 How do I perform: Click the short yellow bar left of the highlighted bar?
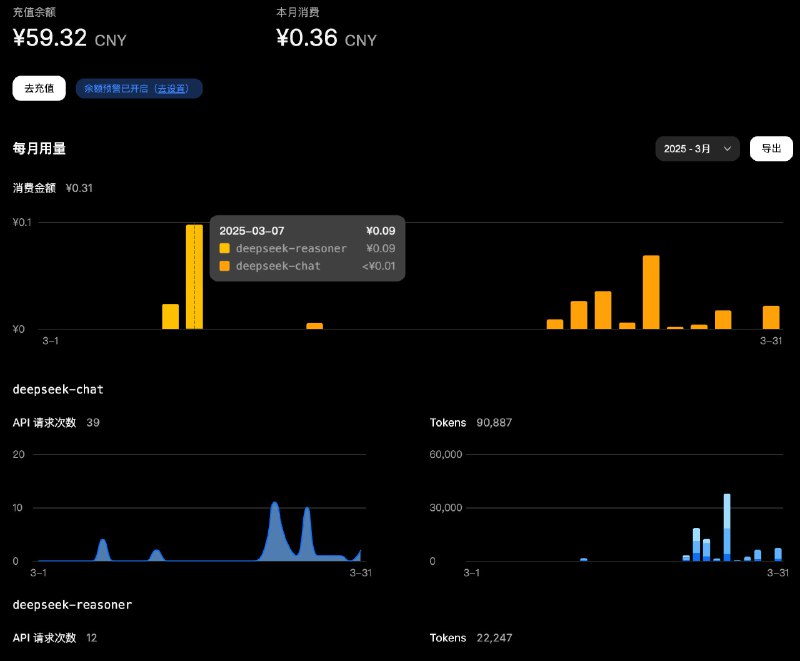point(170,317)
